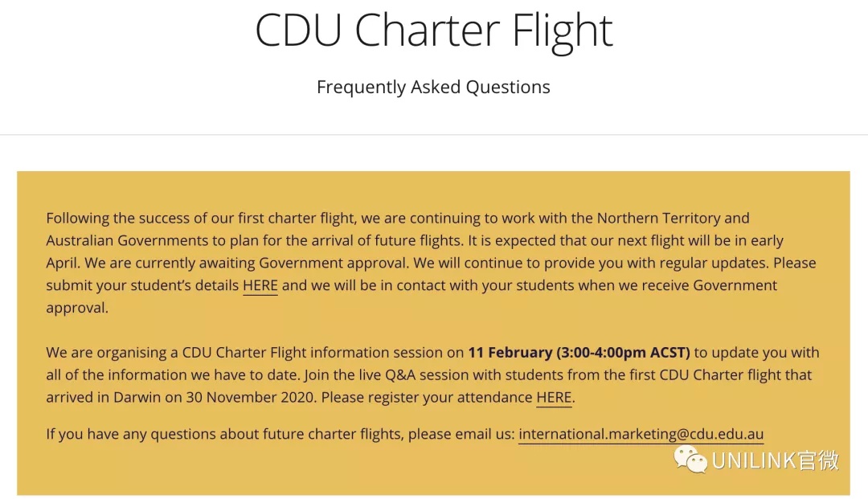Screen dimensions: 868x499
Task: Click the word approval ending the first paragraph
Action: pos(77,308)
